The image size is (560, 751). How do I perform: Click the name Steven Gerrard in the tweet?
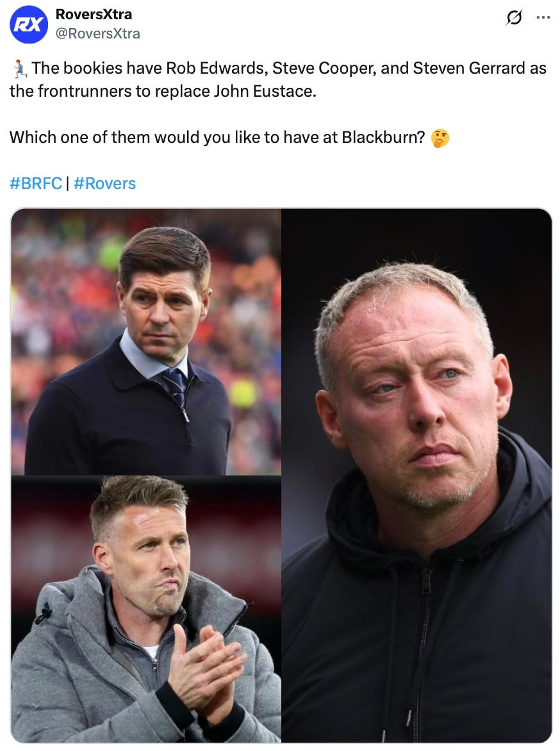point(469,68)
